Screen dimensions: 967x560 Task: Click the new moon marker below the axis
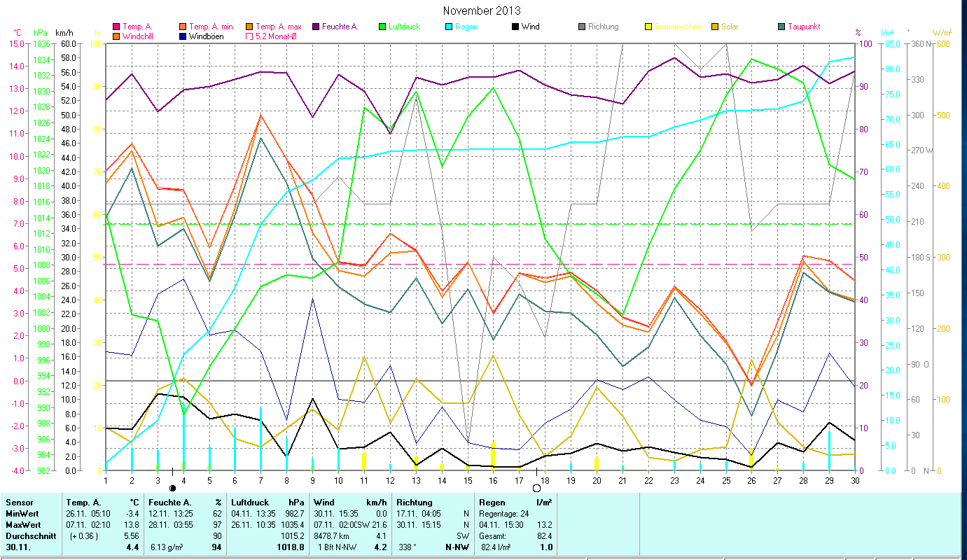(172, 487)
